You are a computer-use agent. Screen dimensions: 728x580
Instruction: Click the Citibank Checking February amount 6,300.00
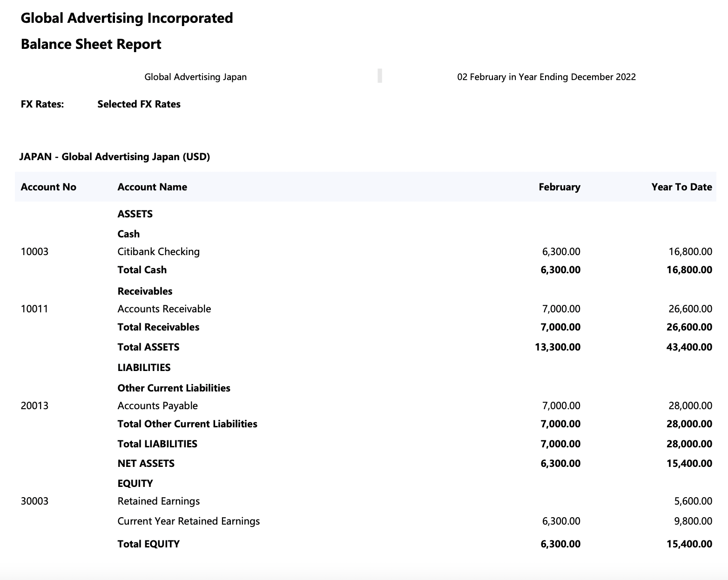561,251
